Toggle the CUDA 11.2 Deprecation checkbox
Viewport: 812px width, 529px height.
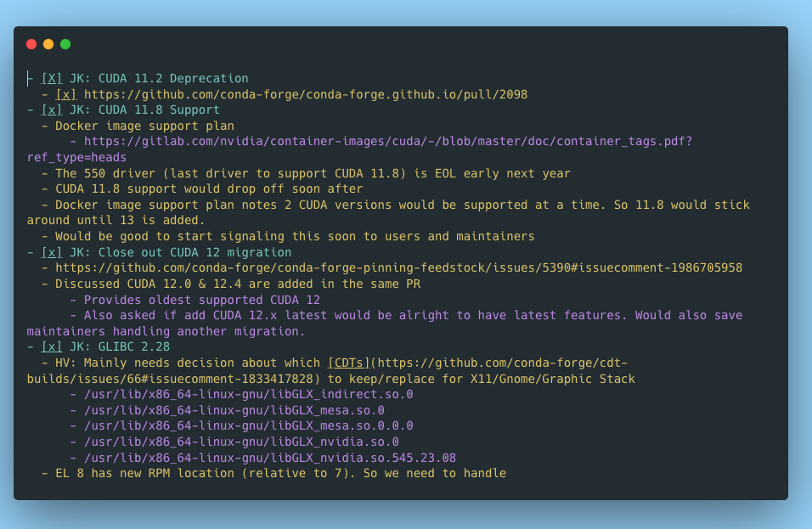(52, 78)
